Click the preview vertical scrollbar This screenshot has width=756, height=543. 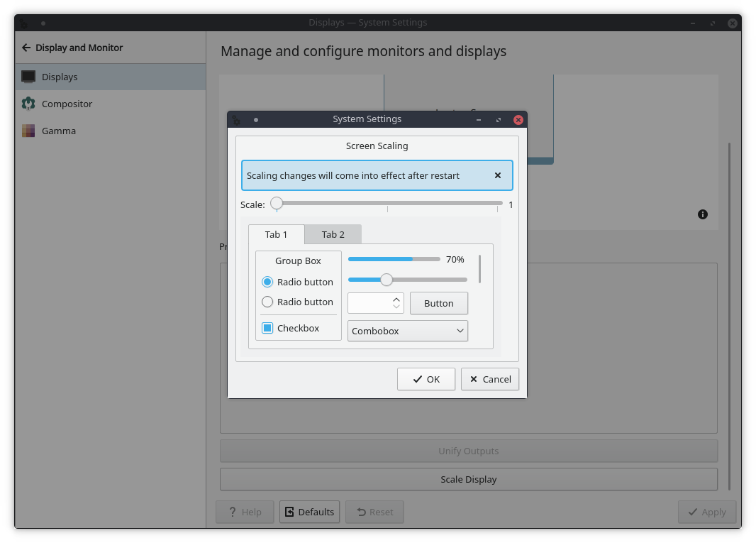[x=479, y=269]
